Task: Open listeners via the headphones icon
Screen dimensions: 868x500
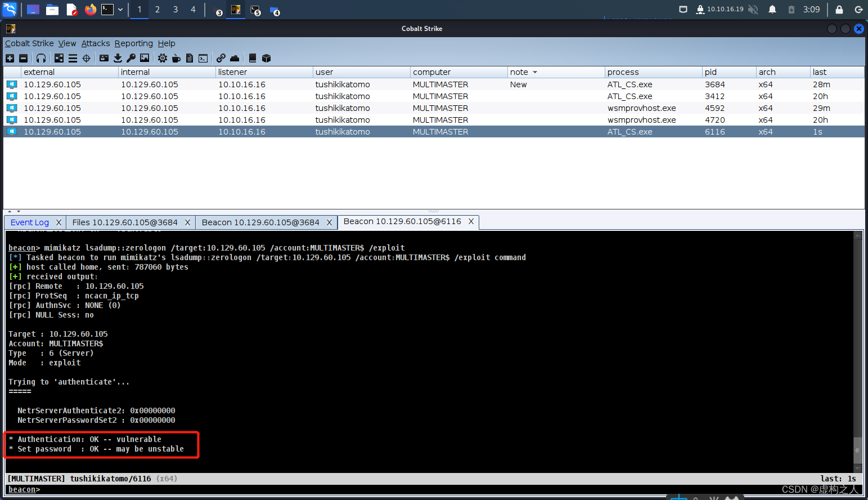Action: [41, 58]
